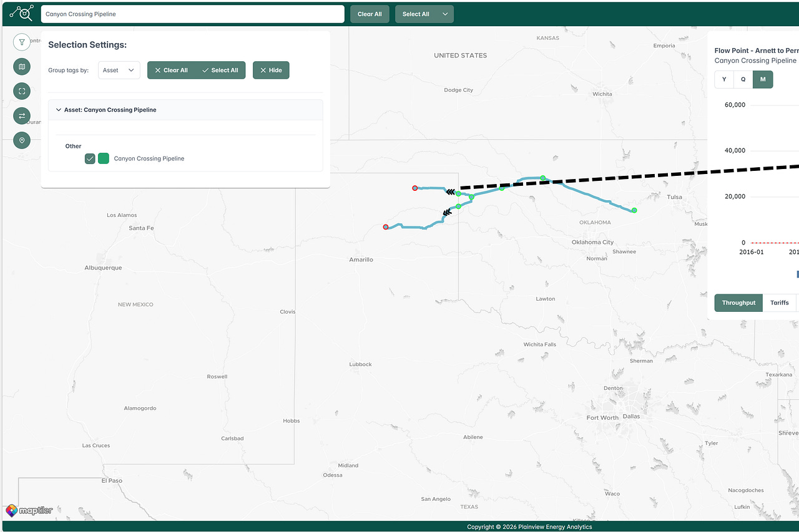This screenshot has width=799, height=532.
Task: Click the 60,000 axis value on the chart
Action: coord(735,105)
